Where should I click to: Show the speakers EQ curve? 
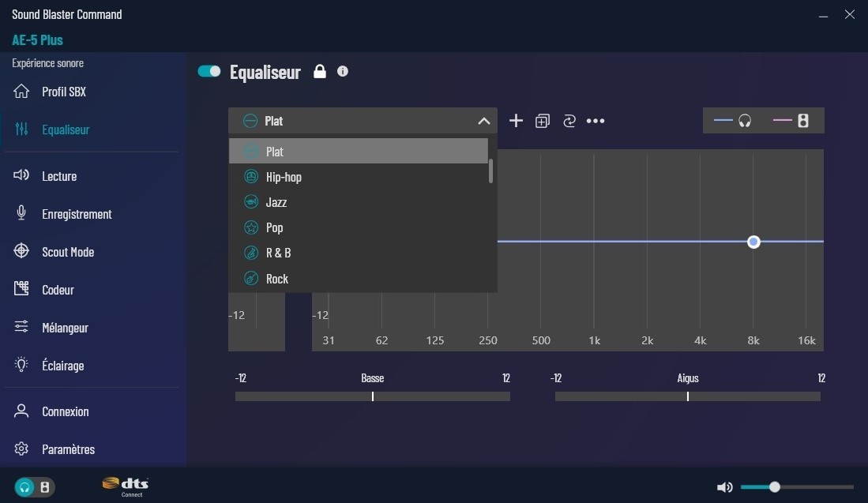(791, 120)
